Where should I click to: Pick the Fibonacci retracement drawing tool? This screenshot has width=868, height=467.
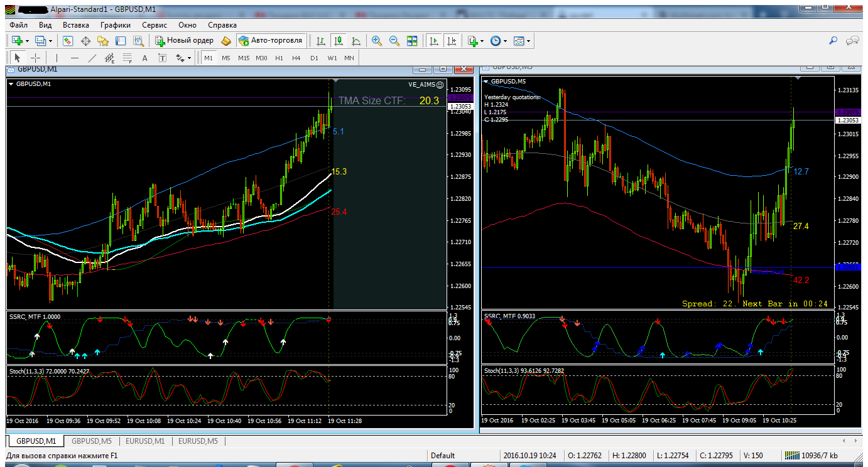(x=127, y=58)
